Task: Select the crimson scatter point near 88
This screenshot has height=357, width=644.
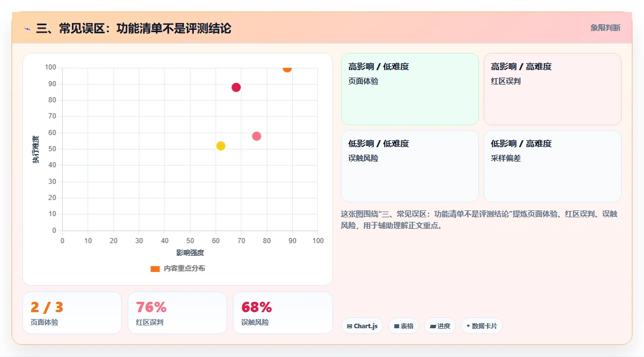Action: click(236, 87)
